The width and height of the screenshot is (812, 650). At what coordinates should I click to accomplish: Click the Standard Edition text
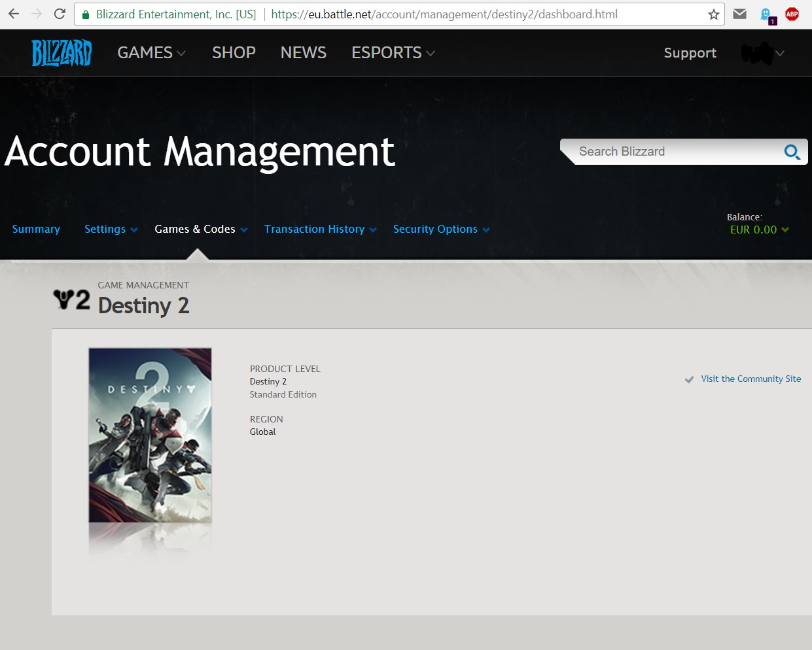pos(283,394)
